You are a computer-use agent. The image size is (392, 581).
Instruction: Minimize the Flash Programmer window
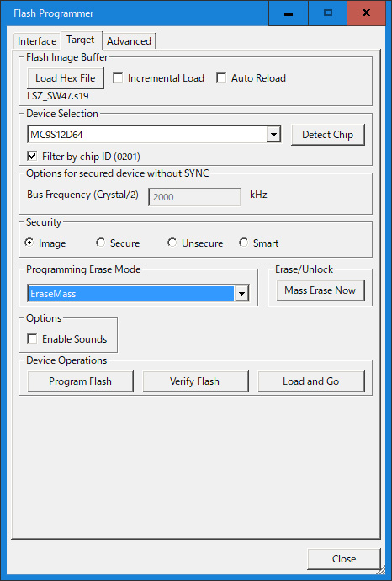[289, 13]
